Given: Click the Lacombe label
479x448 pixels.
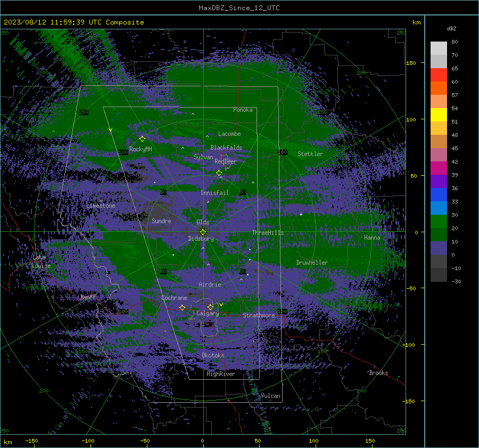Looking at the screenshot, I should [x=229, y=134].
